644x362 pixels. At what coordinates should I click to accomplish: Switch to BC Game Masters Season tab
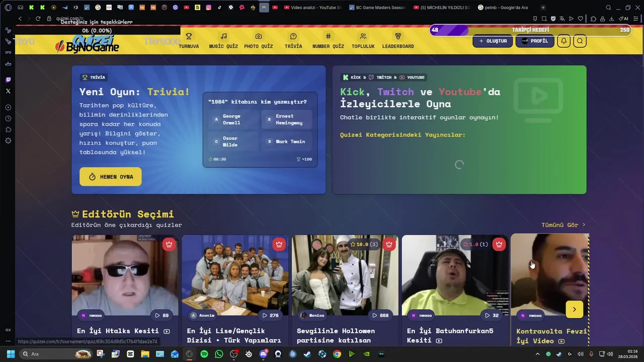point(376,8)
